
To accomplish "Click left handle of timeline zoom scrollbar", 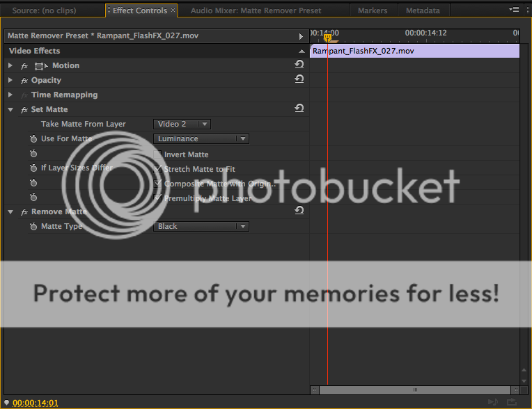I will (x=315, y=390).
